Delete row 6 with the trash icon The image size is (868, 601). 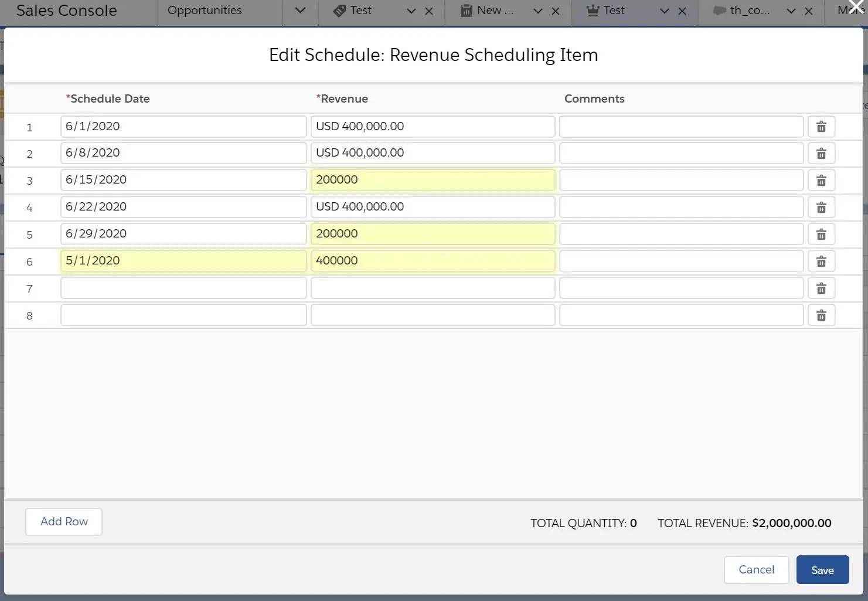(x=821, y=262)
